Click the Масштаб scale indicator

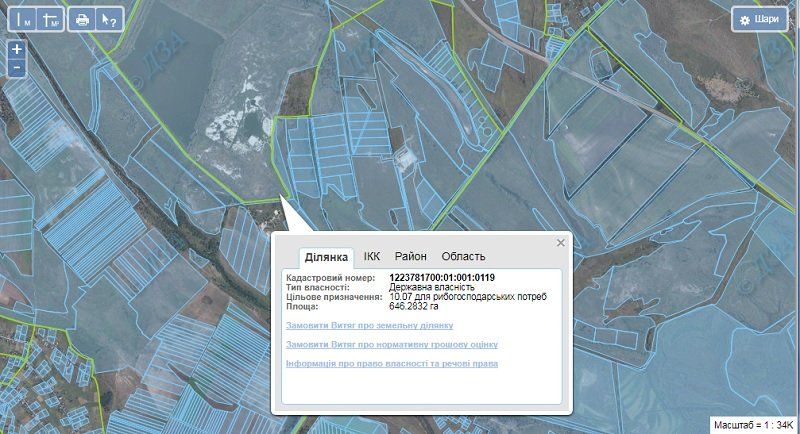[x=752, y=425]
